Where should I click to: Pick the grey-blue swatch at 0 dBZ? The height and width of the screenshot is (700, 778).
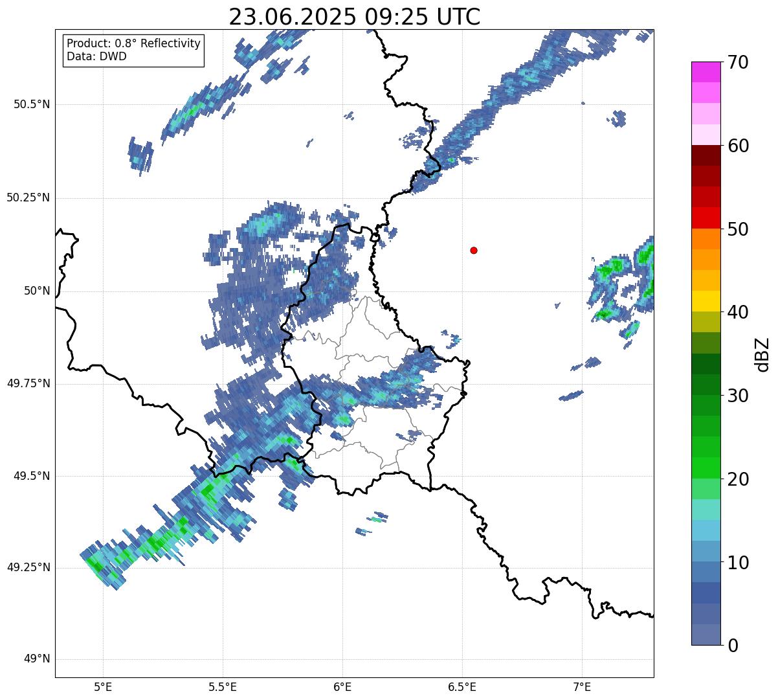tap(706, 635)
